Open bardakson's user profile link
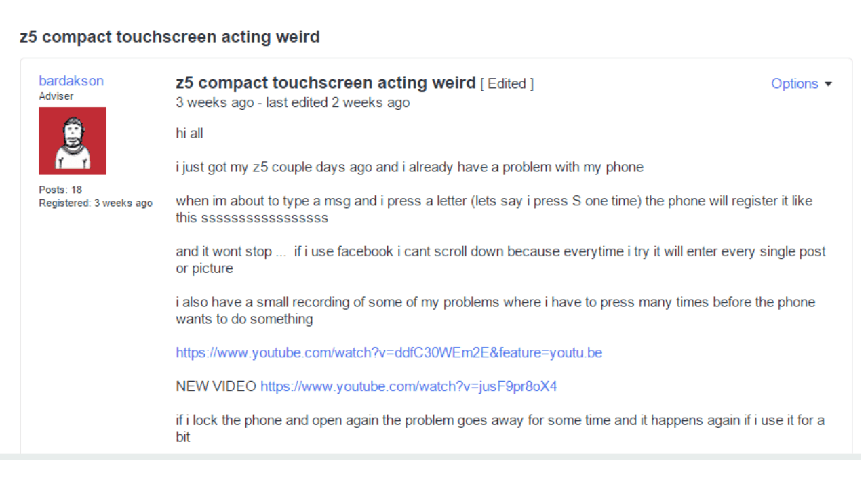 tap(71, 81)
